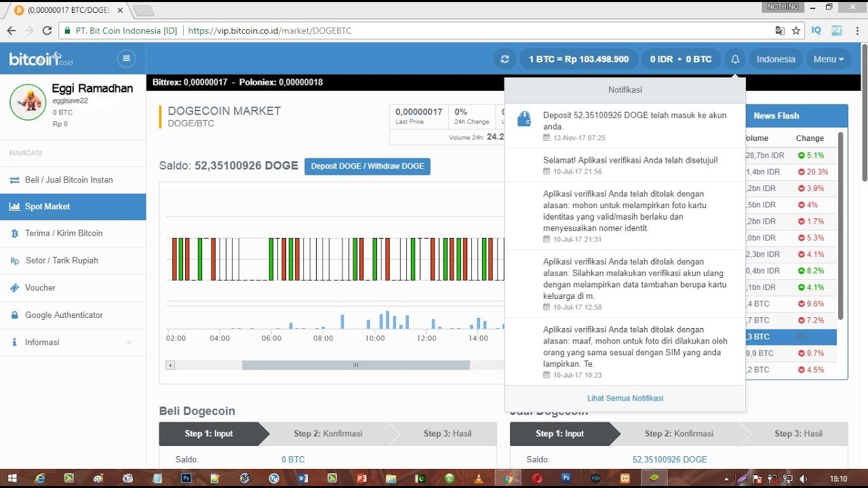Open a new browser tab
This screenshot has width=868, height=488.
[x=144, y=10]
